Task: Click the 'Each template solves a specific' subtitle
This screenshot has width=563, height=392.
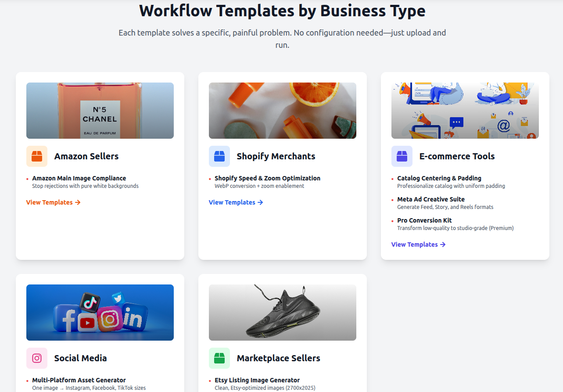Action: coord(282,39)
